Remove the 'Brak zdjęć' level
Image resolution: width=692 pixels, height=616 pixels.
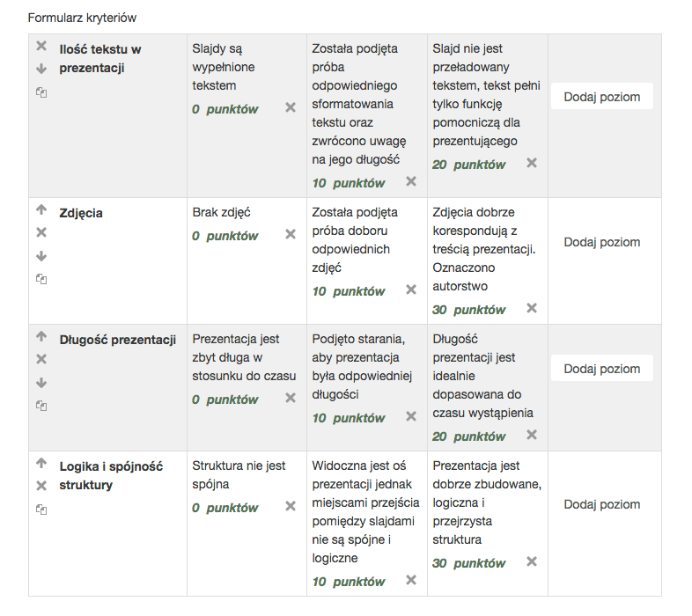pyautogui.click(x=291, y=234)
